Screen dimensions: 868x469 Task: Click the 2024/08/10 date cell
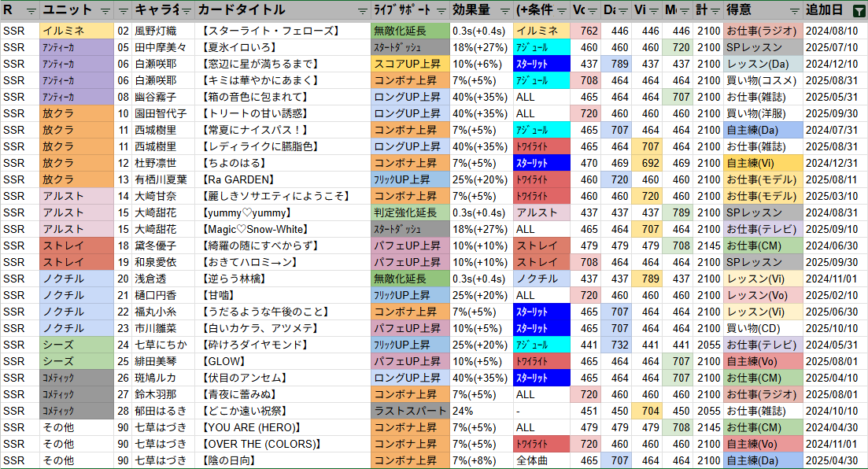pos(835,31)
